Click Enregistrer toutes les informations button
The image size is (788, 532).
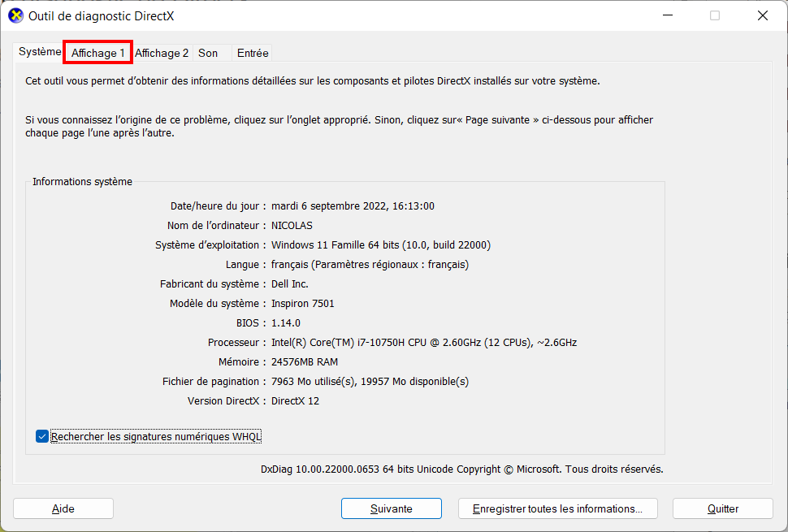[x=558, y=509]
